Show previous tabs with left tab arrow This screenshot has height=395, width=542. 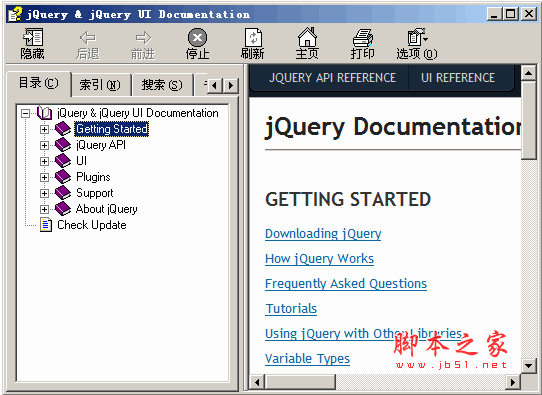pos(215,85)
